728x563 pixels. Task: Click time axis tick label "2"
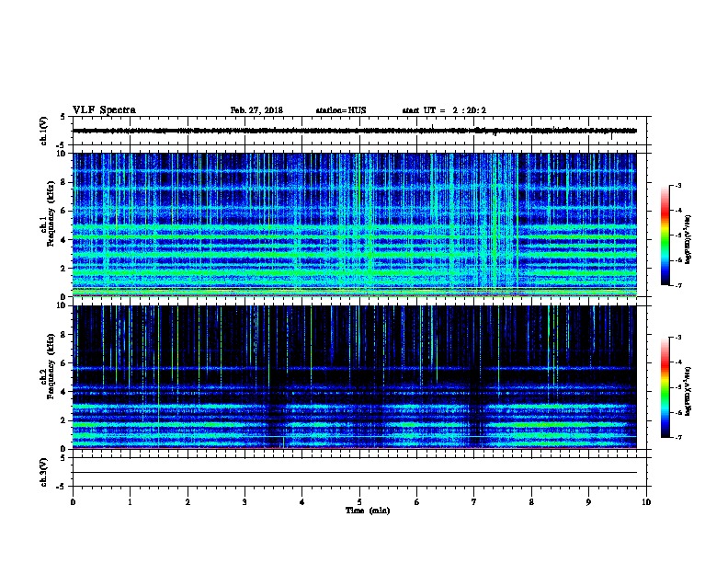[x=188, y=502]
